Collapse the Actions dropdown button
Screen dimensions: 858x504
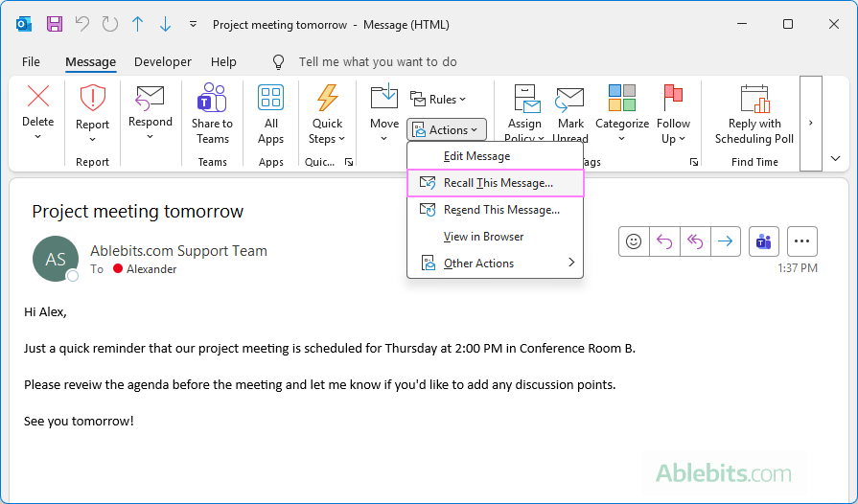[447, 129]
